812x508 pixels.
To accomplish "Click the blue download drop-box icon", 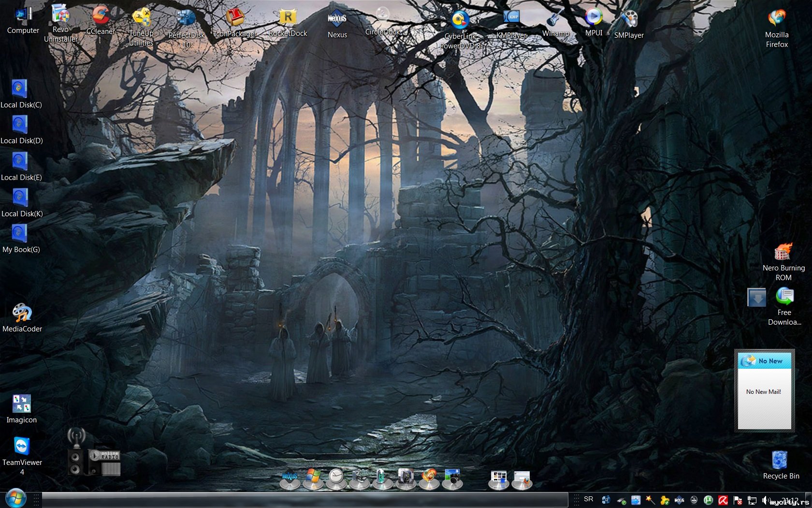I will (x=756, y=297).
